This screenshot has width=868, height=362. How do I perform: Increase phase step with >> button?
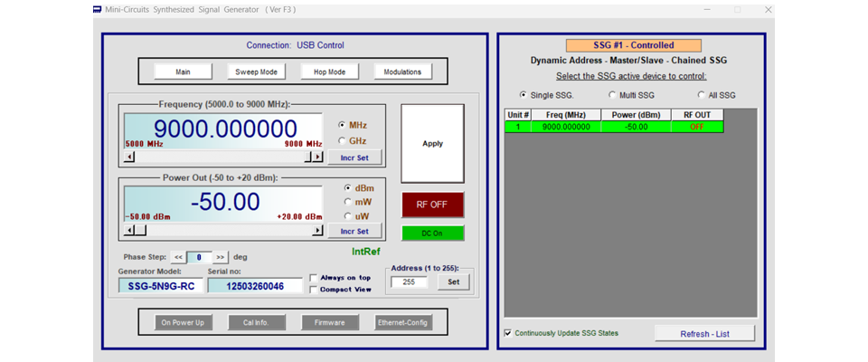click(x=221, y=257)
